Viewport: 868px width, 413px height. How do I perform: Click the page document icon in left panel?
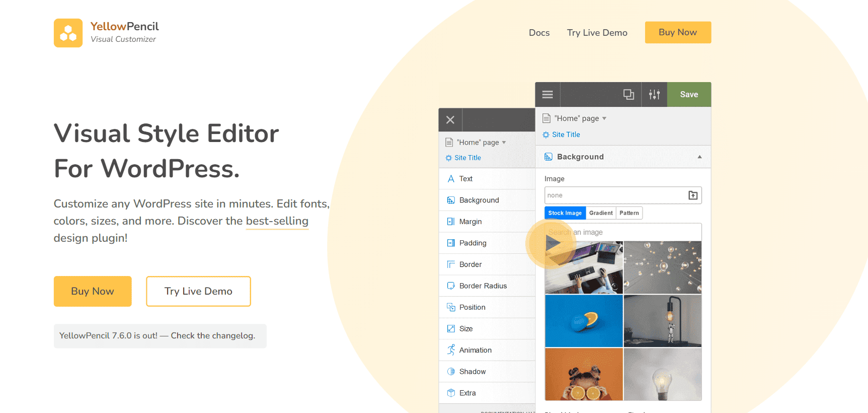coord(449,143)
